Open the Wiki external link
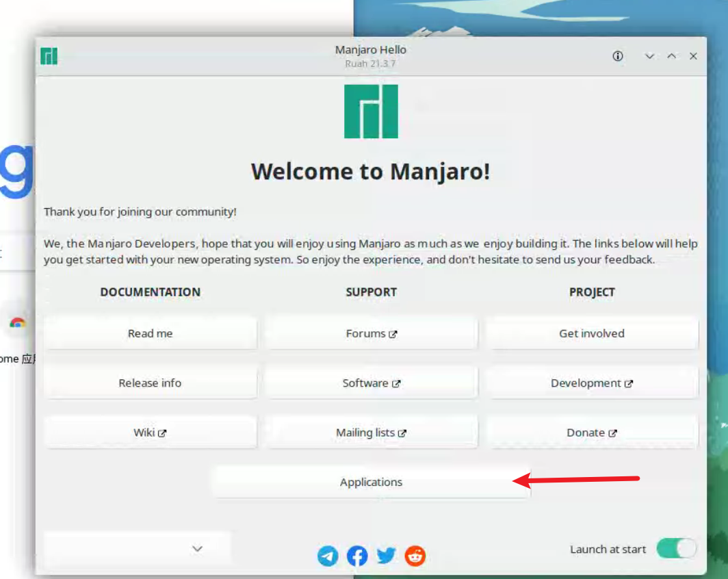This screenshot has width=728, height=579. 151,433
